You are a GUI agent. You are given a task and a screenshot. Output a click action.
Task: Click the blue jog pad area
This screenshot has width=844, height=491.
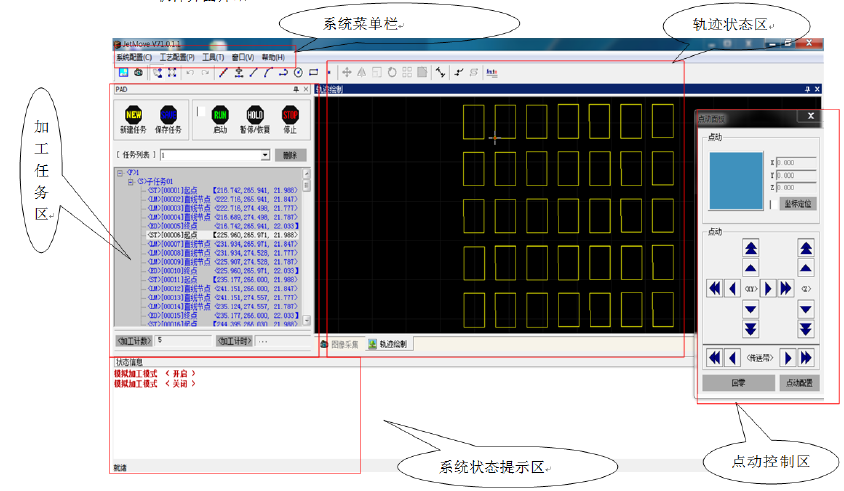pos(736,181)
